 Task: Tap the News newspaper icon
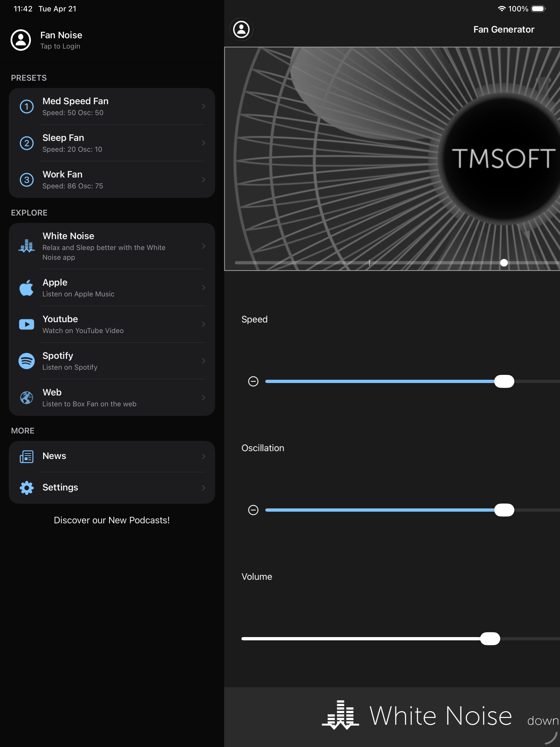(27, 457)
